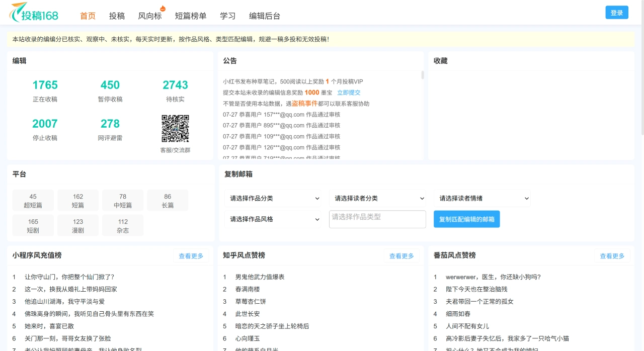Click the 投稿168 site logo
The height and width of the screenshot is (351, 644).
[x=34, y=13]
